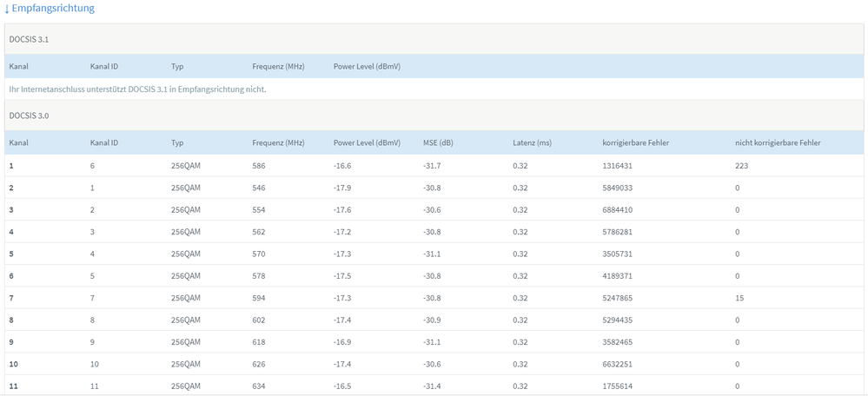Select frequency value 594
This screenshot has width=868, height=396.
259,298
